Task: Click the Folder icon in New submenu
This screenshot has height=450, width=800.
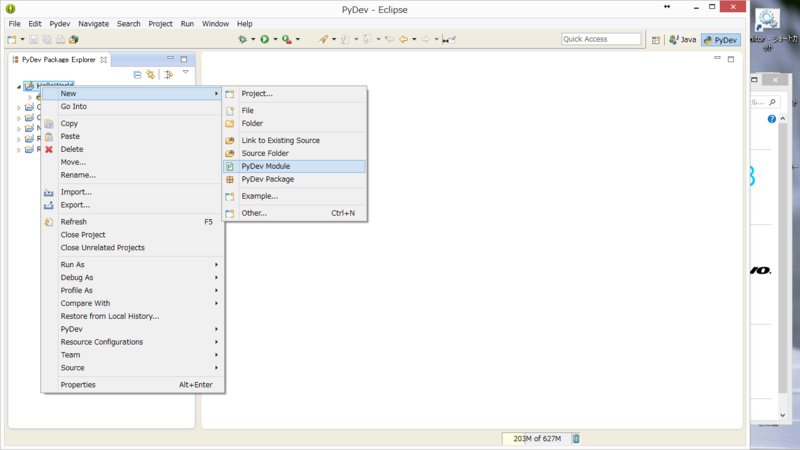Action: tap(230, 123)
